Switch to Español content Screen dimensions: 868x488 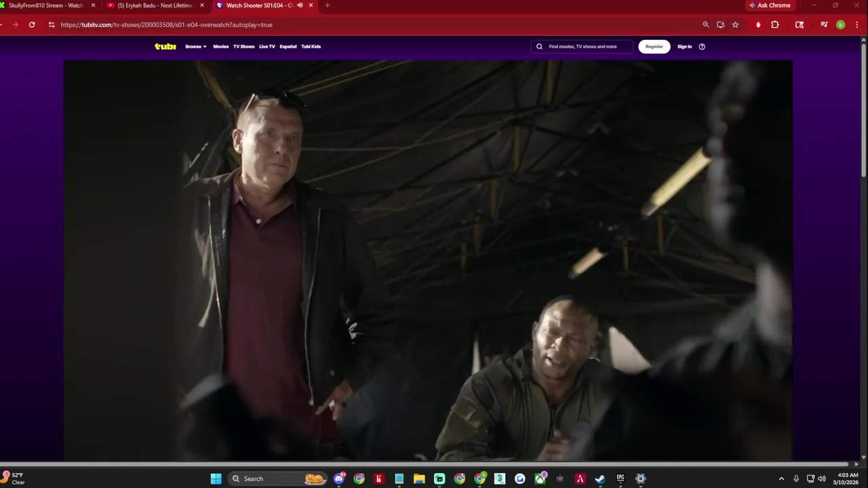click(x=288, y=47)
